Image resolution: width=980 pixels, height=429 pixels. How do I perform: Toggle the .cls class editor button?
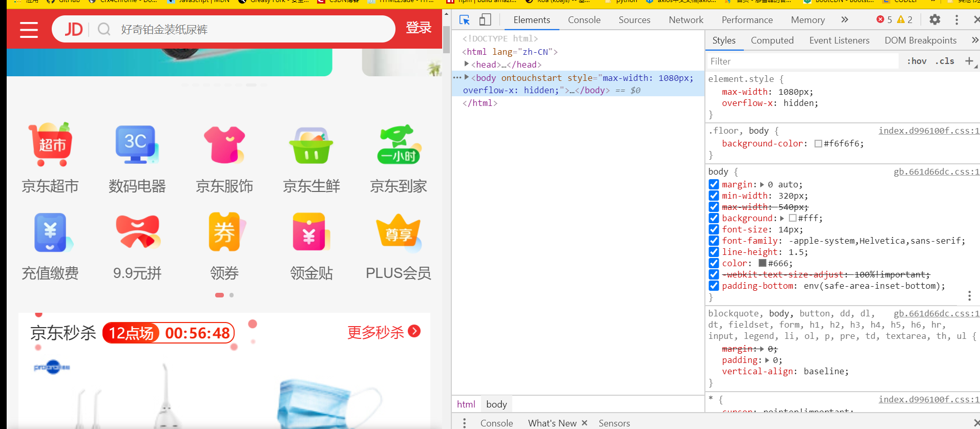pos(945,61)
